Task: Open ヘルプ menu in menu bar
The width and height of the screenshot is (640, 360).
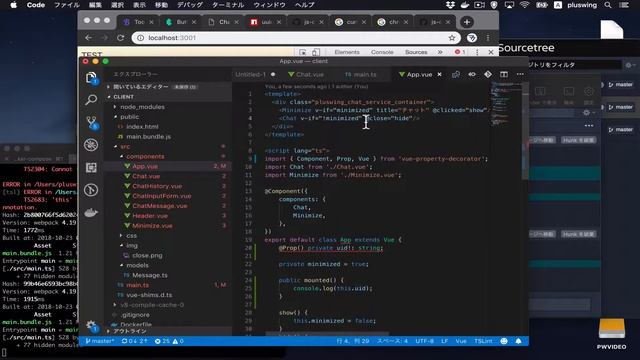Action: (304, 5)
